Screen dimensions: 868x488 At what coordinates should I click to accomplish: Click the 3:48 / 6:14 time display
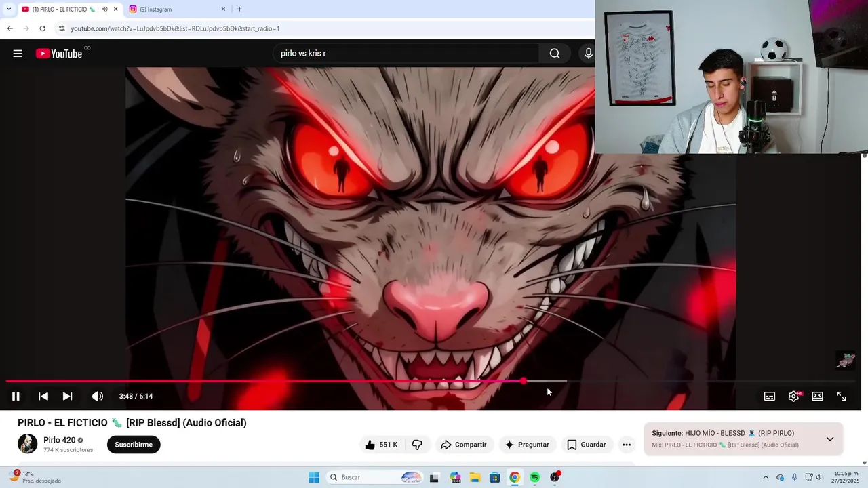[136, 396]
